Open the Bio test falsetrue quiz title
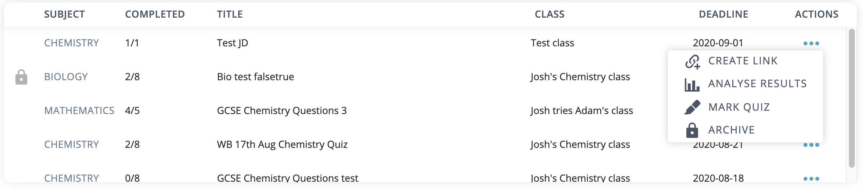Image resolution: width=868 pixels, height=192 pixels. (255, 77)
